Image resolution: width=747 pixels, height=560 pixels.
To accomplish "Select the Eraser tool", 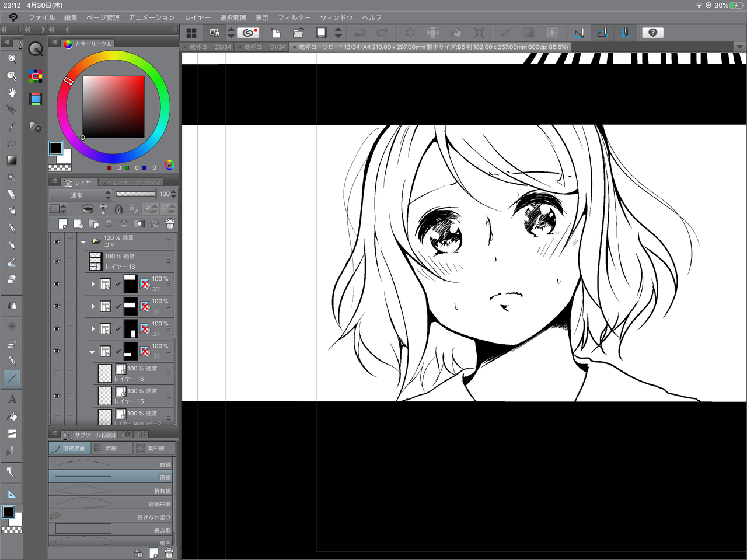I will (x=12, y=279).
